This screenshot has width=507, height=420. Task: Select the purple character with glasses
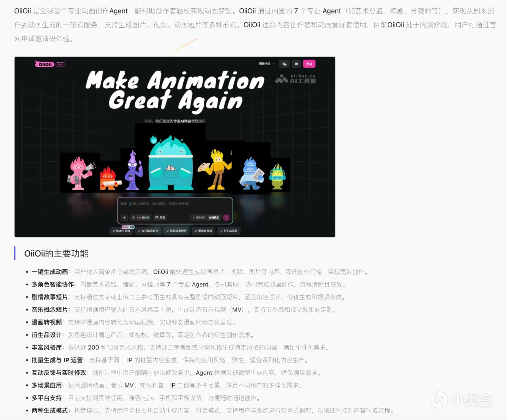pos(133,170)
